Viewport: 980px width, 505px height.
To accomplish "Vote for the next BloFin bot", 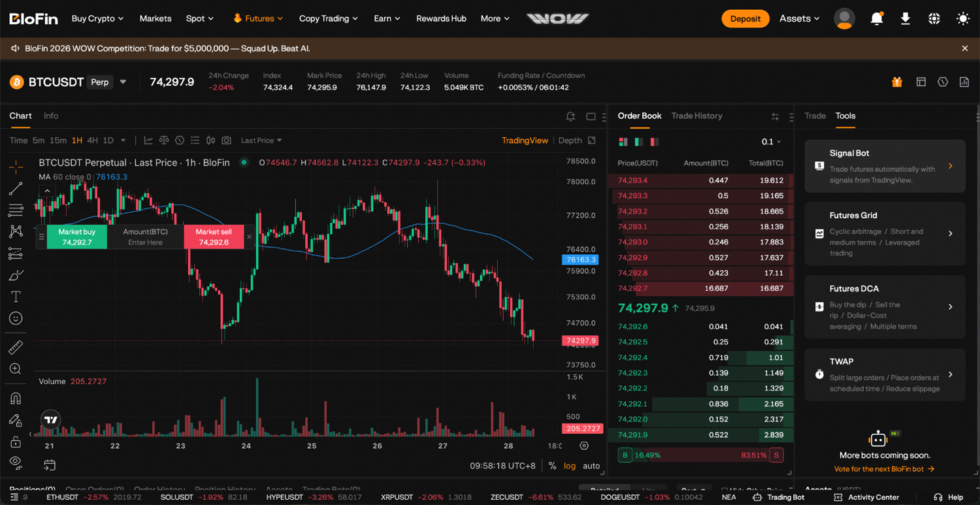I will click(x=885, y=469).
